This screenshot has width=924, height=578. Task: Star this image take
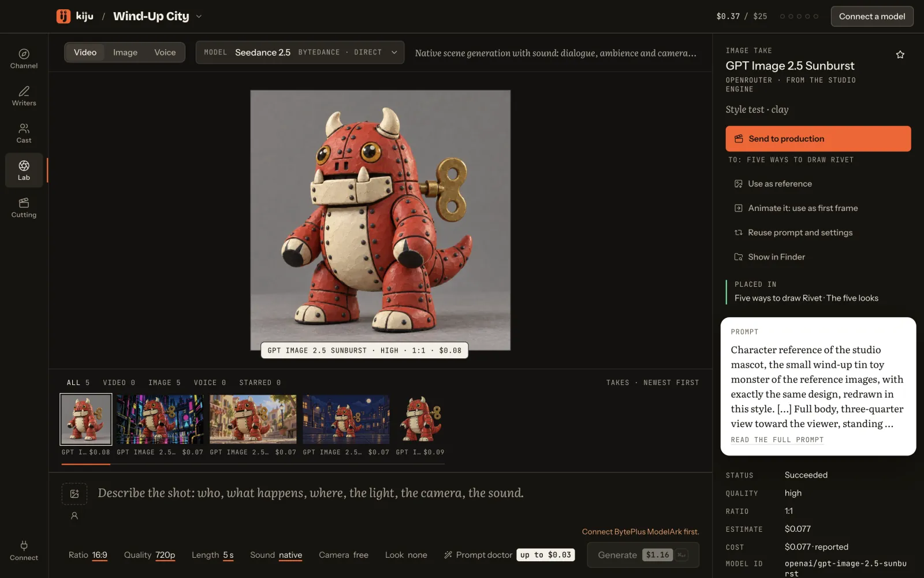(x=900, y=55)
